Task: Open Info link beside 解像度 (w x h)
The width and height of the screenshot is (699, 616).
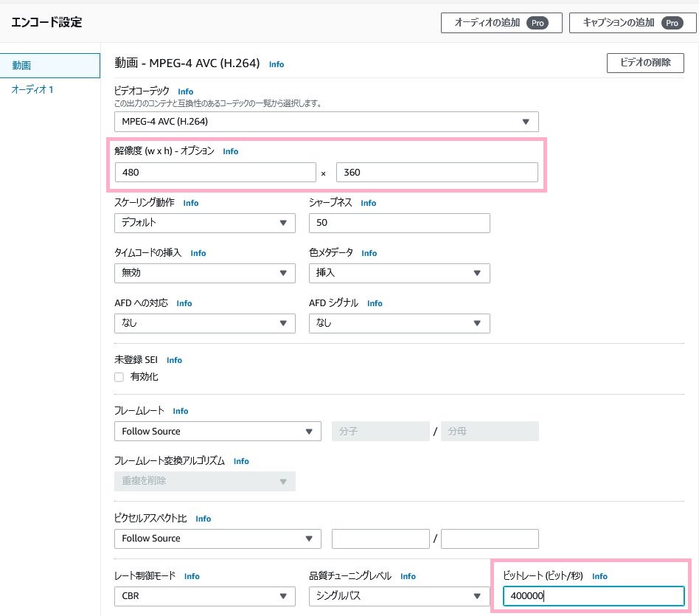Action: [x=231, y=152]
